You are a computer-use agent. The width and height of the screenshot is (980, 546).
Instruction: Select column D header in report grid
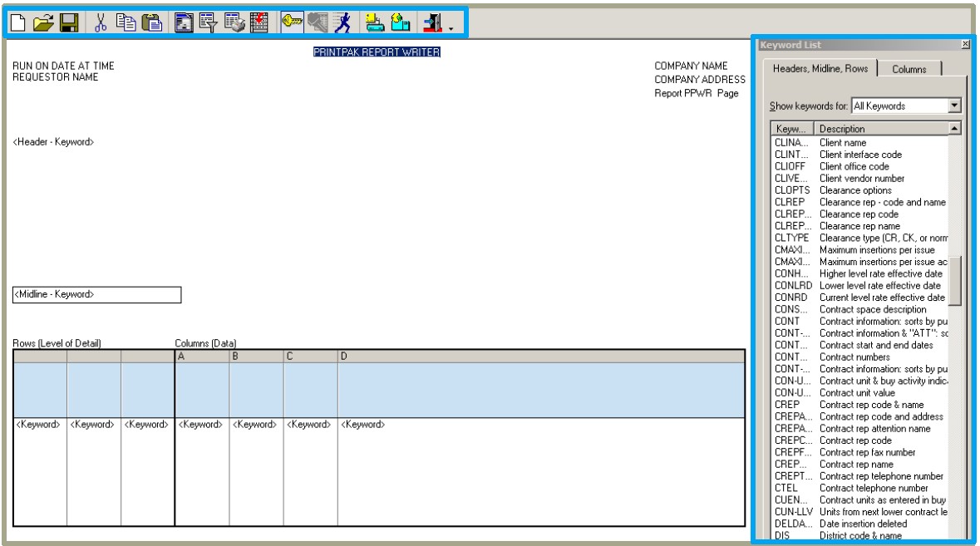tap(541, 356)
